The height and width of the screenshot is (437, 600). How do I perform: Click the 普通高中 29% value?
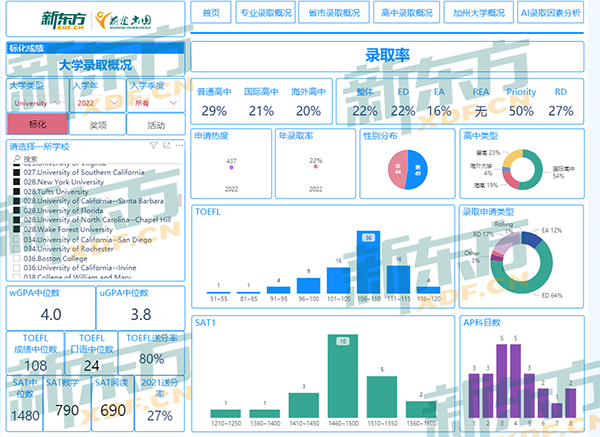(x=214, y=111)
